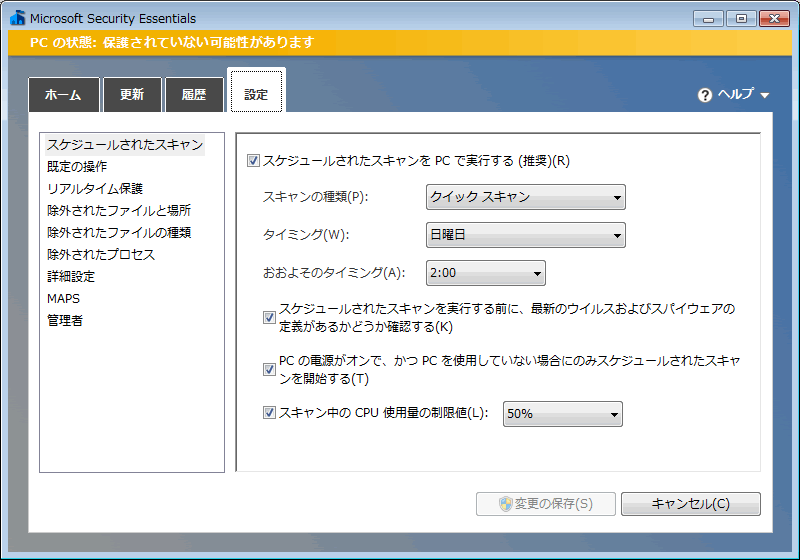
Task: Open 除外されたファイルと場所 settings
Action: click(119, 211)
